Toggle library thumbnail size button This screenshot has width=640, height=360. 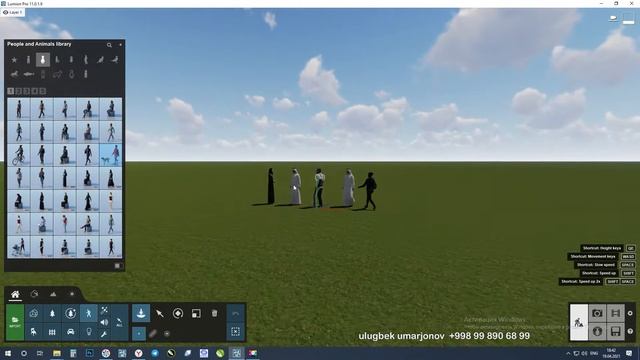click(118, 266)
